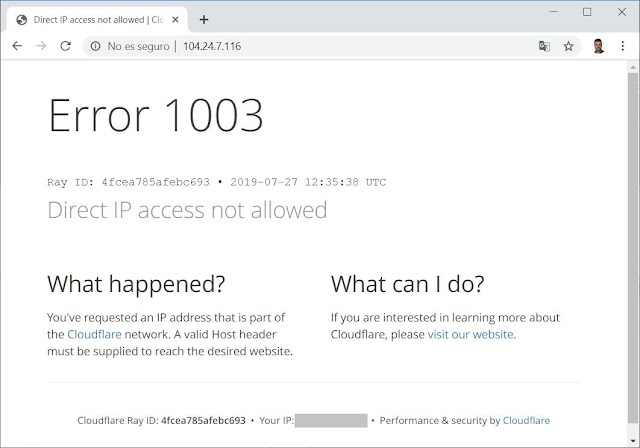
Task: Click the scrollbar up arrow
Action: [633, 67]
